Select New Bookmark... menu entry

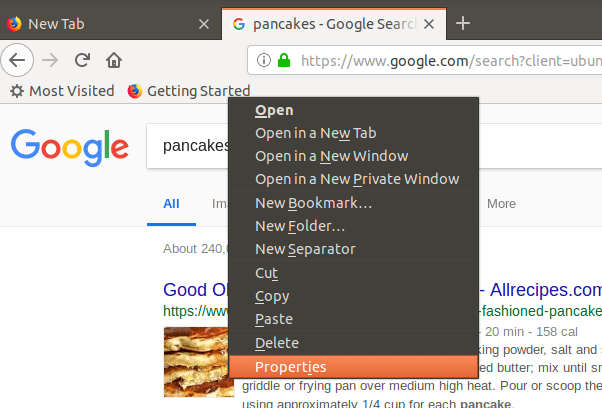[353, 203]
